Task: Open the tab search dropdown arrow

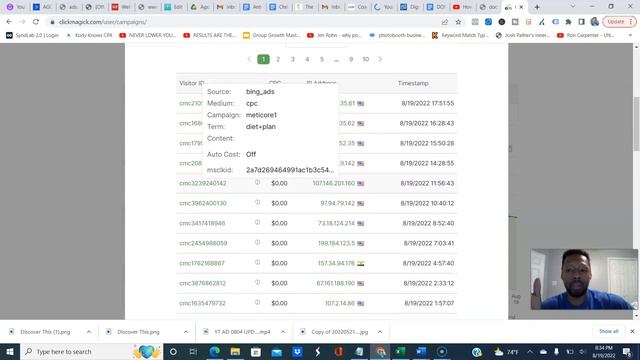Action: click(x=573, y=7)
